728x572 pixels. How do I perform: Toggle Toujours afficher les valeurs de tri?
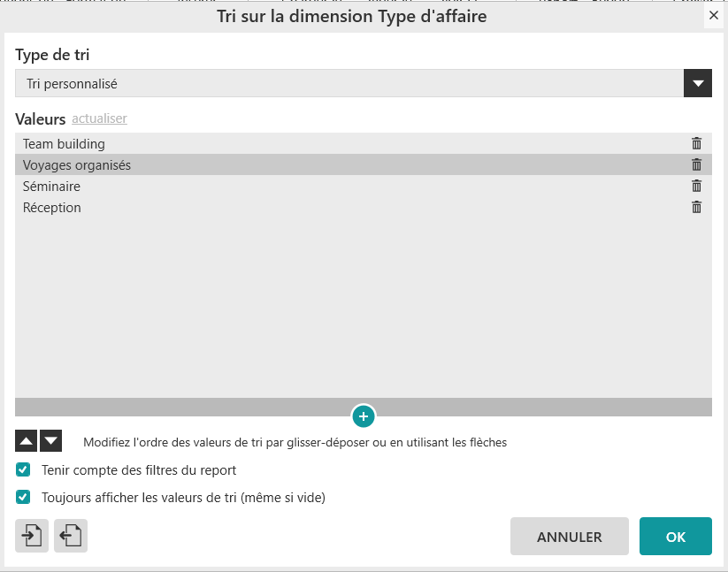24,498
